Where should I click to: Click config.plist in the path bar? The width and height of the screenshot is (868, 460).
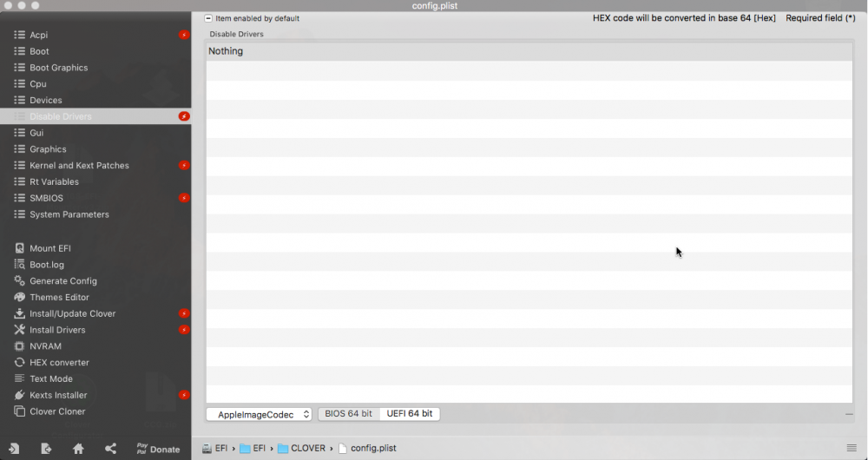pos(367,449)
